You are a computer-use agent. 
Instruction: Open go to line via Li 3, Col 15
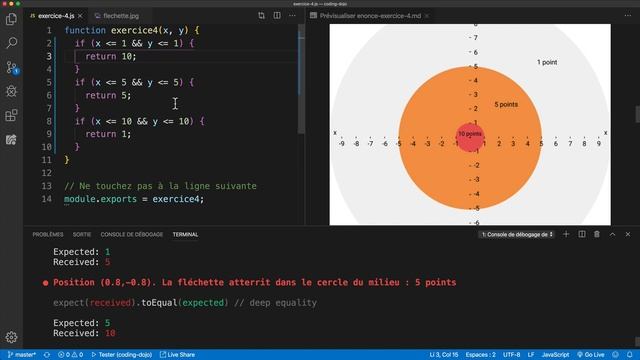pyautogui.click(x=444, y=355)
